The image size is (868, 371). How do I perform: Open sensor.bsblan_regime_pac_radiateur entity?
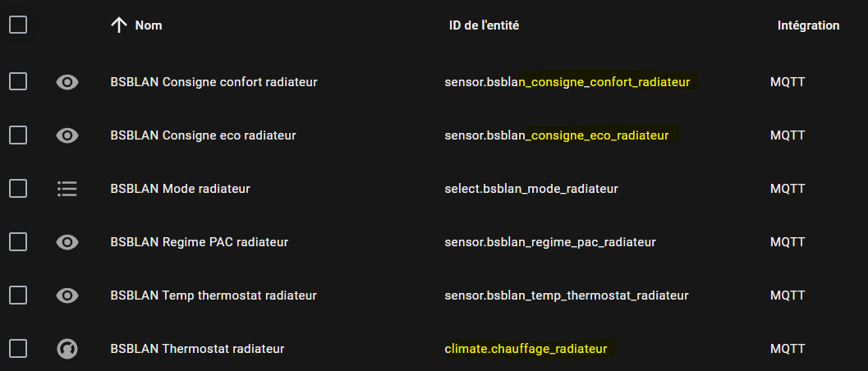coord(549,242)
